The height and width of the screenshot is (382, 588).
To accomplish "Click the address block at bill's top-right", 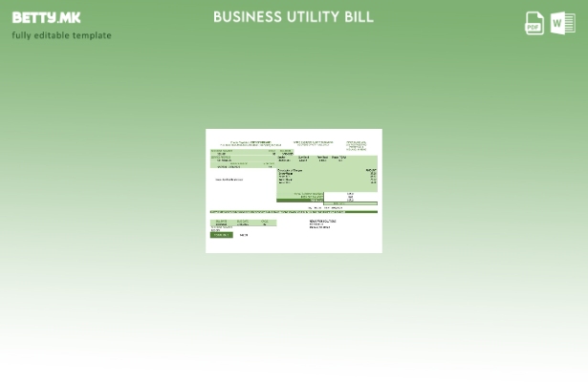I will click(356, 145).
